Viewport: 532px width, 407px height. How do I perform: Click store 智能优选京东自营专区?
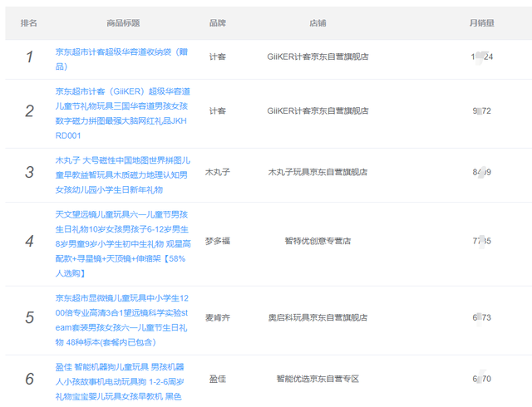[x=318, y=379]
